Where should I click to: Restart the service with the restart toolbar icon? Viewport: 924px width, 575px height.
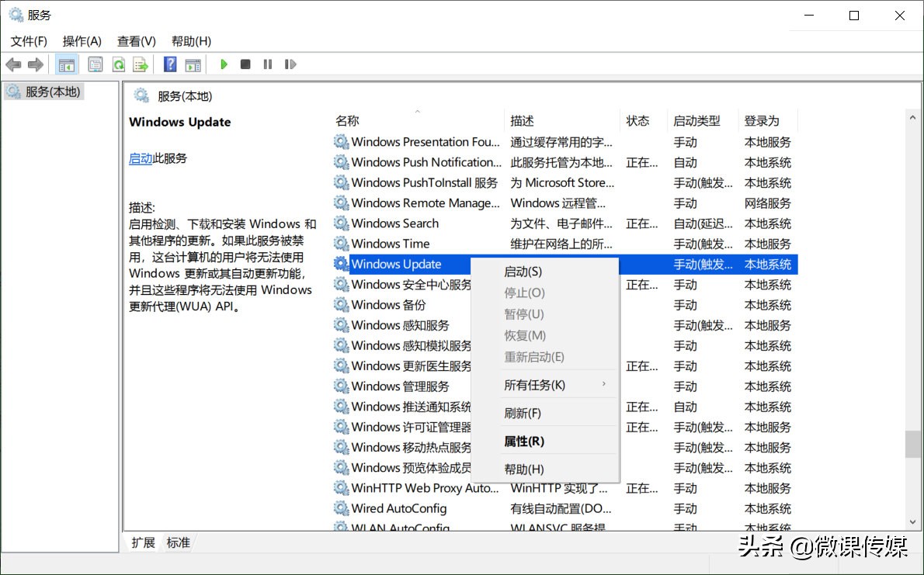click(x=290, y=64)
